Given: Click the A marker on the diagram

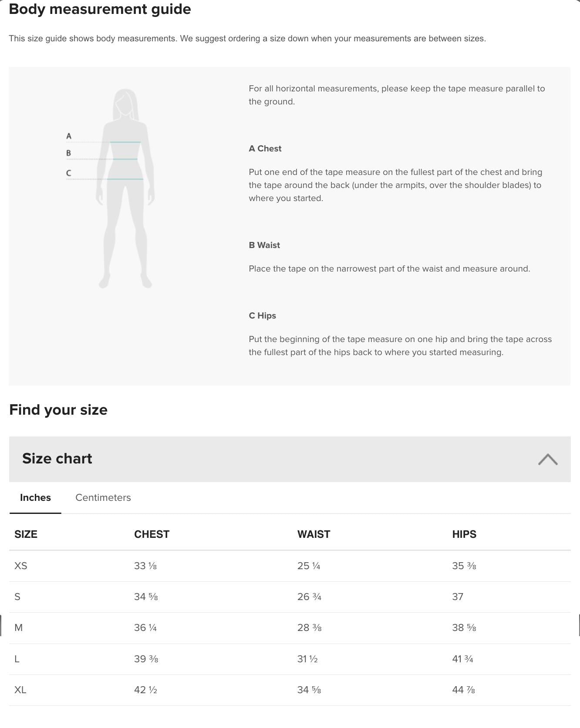Looking at the screenshot, I should 69,136.
